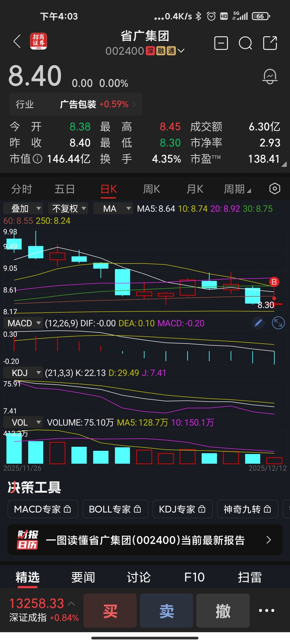Tap the 2025/11/26 start date label
The image size is (290, 644).
click(x=22, y=468)
